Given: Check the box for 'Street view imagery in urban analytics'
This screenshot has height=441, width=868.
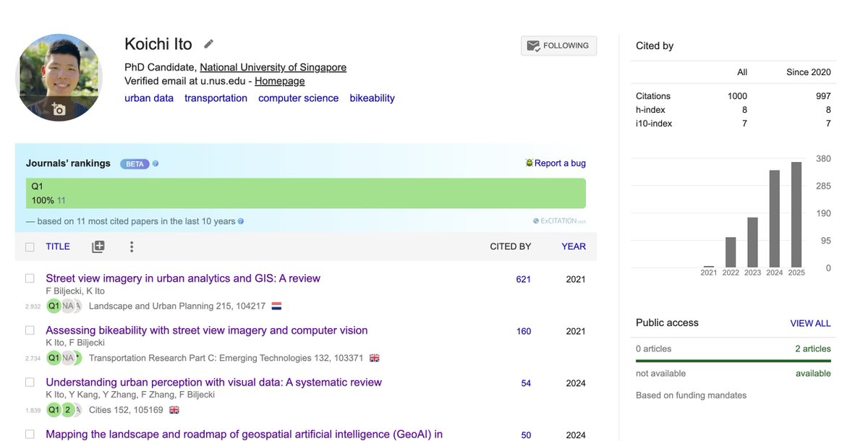Looking at the screenshot, I should point(30,278).
